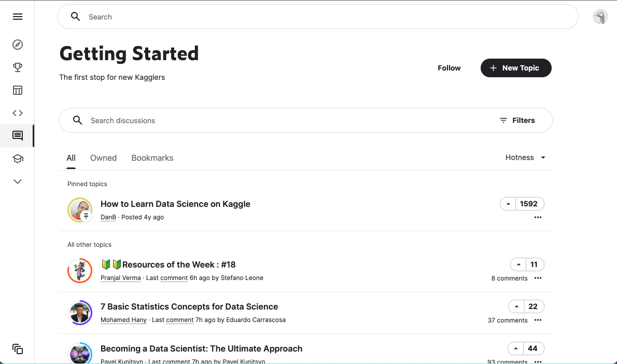Upvote 7 Basic Statistics Concepts topic

pyautogui.click(x=516, y=306)
